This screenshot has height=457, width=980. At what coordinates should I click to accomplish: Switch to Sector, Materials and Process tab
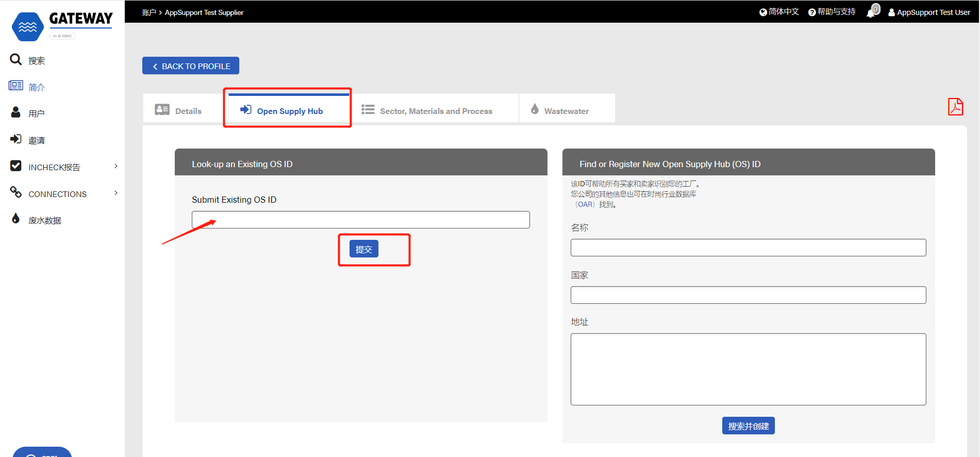427,111
